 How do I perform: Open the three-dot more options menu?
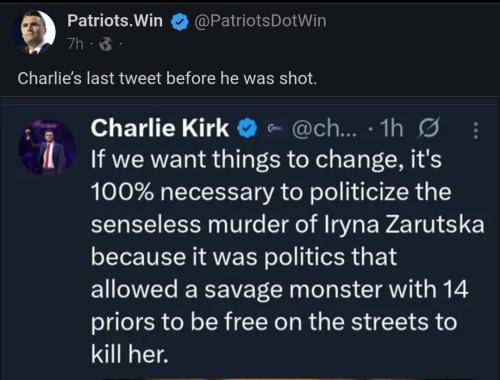point(476,130)
